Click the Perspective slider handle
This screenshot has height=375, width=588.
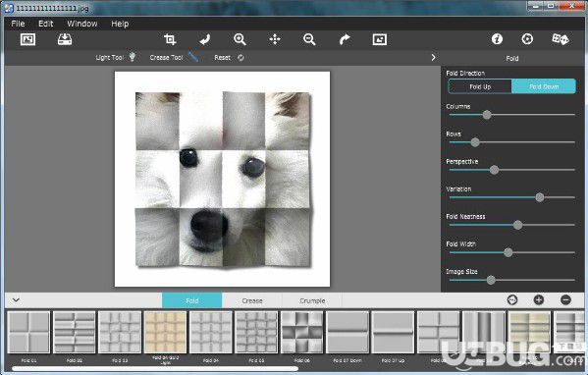coord(494,170)
